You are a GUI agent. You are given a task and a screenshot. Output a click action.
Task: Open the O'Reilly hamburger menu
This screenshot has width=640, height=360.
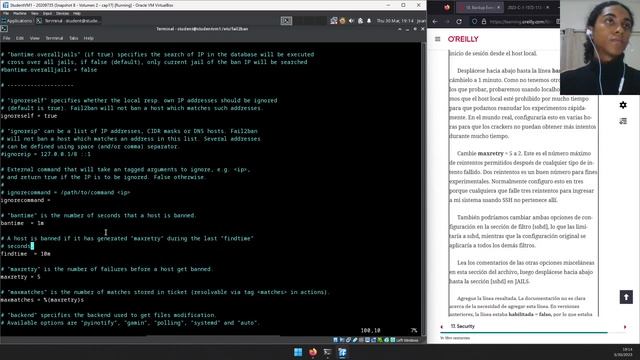pyautogui.click(x=438, y=39)
